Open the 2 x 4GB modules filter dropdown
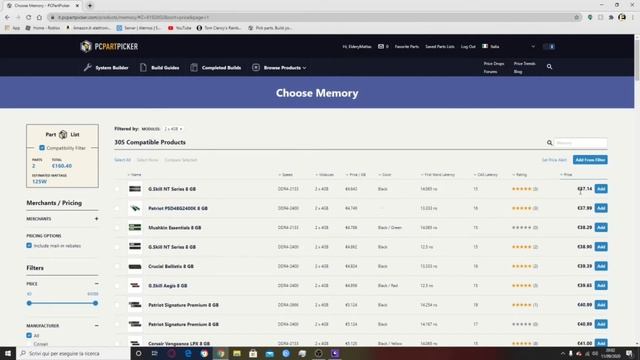The width and height of the screenshot is (640, 360). click(x=173, y=129)
